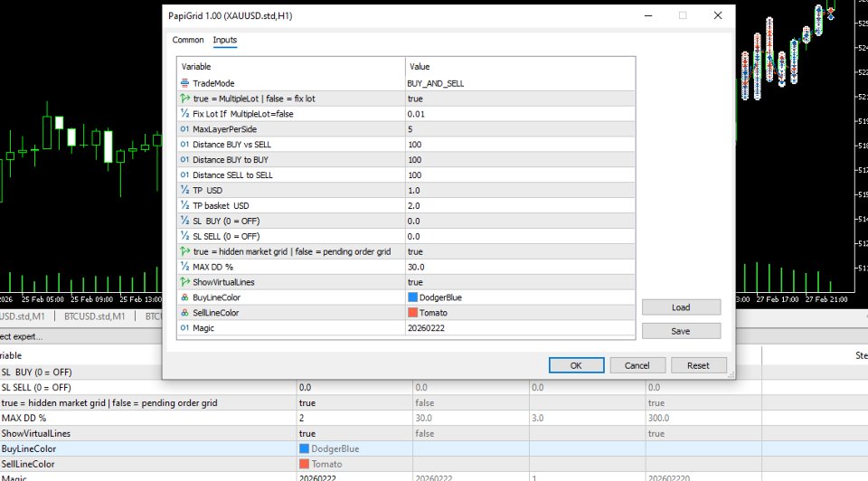Edit the Distance BUY to BUY value
This screenshot has width=868, height=481.
[521, 159]
